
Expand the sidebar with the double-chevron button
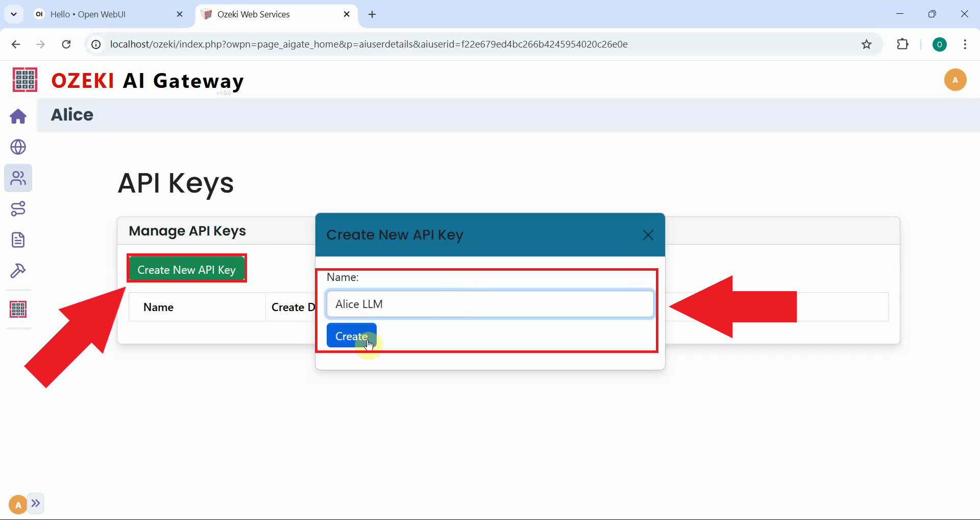36,503
